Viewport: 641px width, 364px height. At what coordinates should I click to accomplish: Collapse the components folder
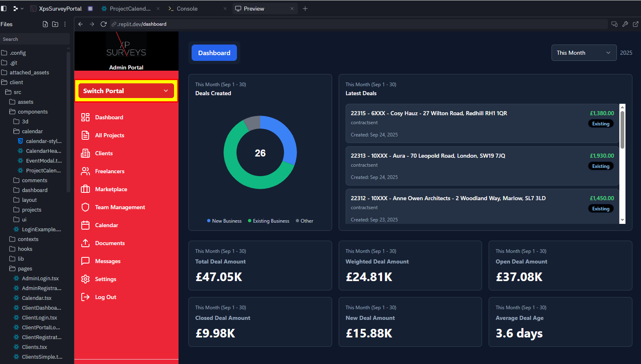[x=29, y=112]
